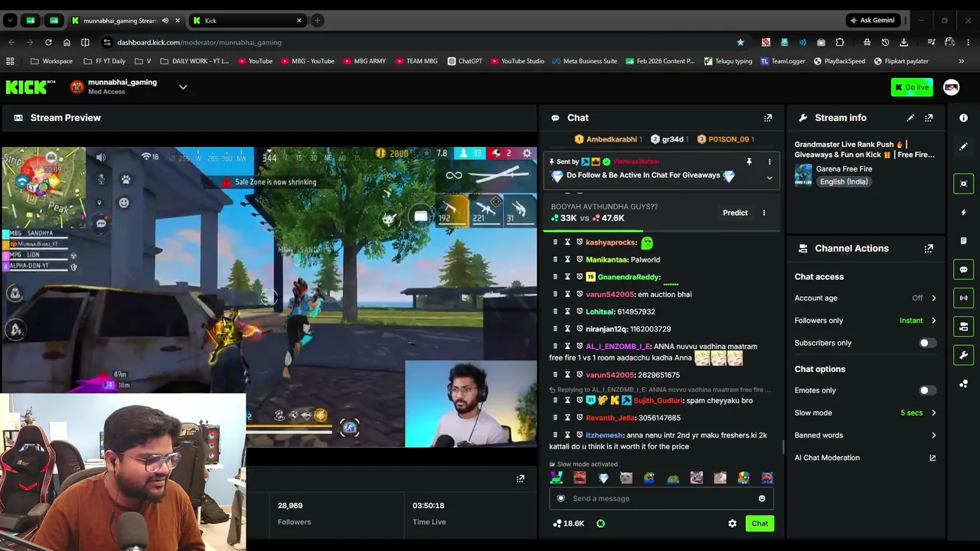Image resolution: width=980 pixels, height=551 pixels.
Task: Expand the Banned words setting
Action: (933, 435)
